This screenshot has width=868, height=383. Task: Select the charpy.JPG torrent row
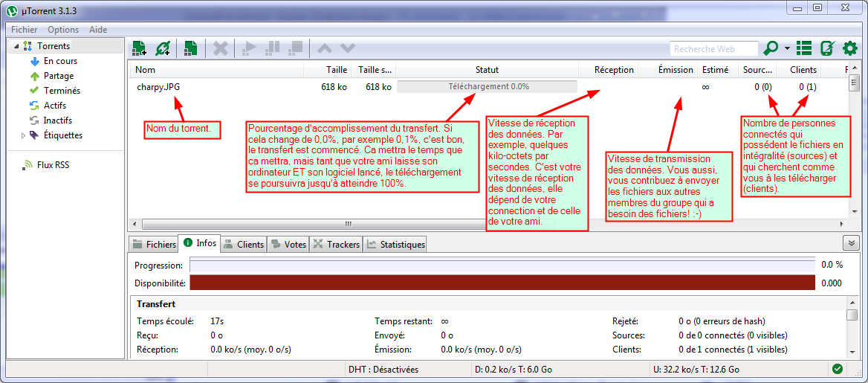[x=489, y=87]
